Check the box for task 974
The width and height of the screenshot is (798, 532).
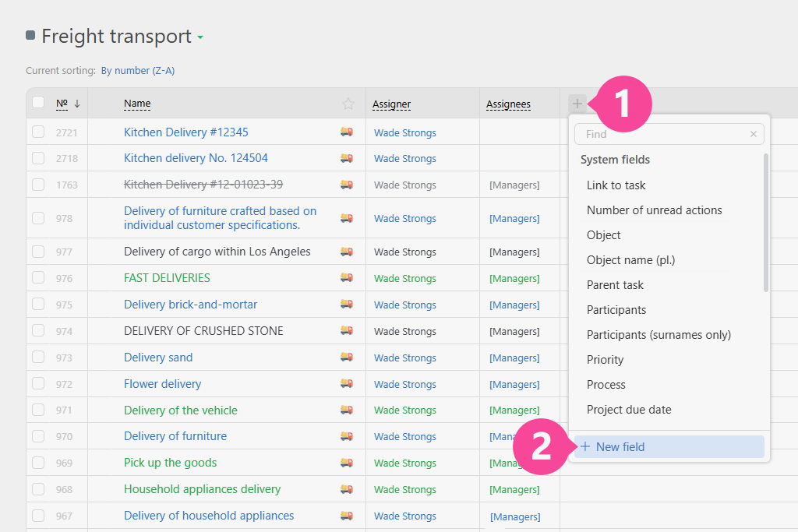38,330
